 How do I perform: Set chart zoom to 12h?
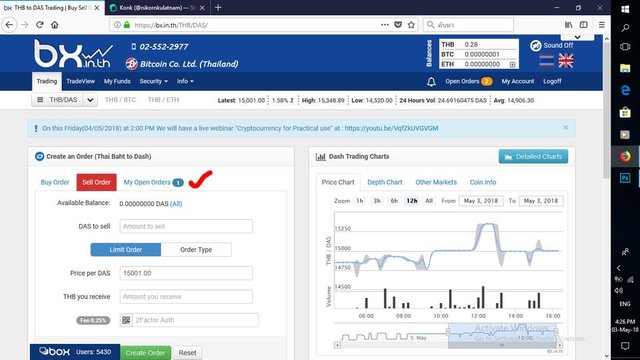pyautogui.click(x=411, y=201)
